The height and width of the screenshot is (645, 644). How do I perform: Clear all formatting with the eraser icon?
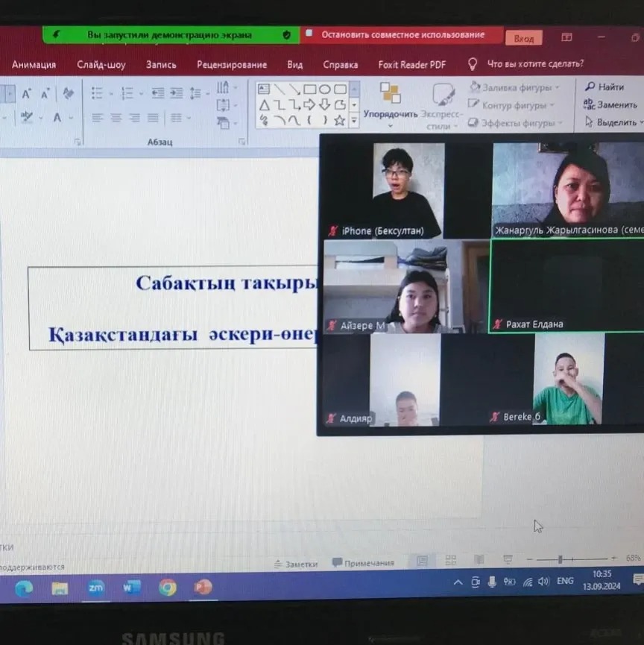(68, 93)
